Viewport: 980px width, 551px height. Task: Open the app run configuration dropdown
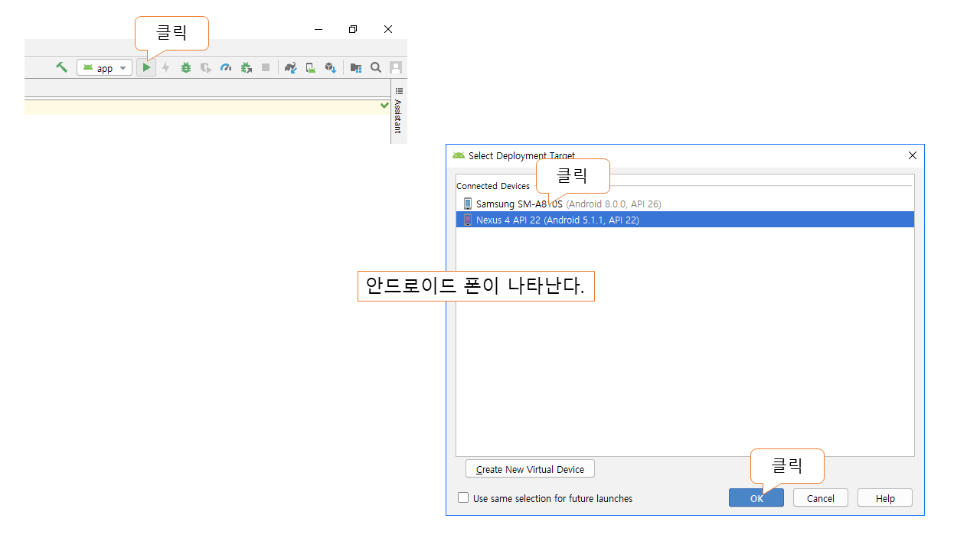coord(105,68)
